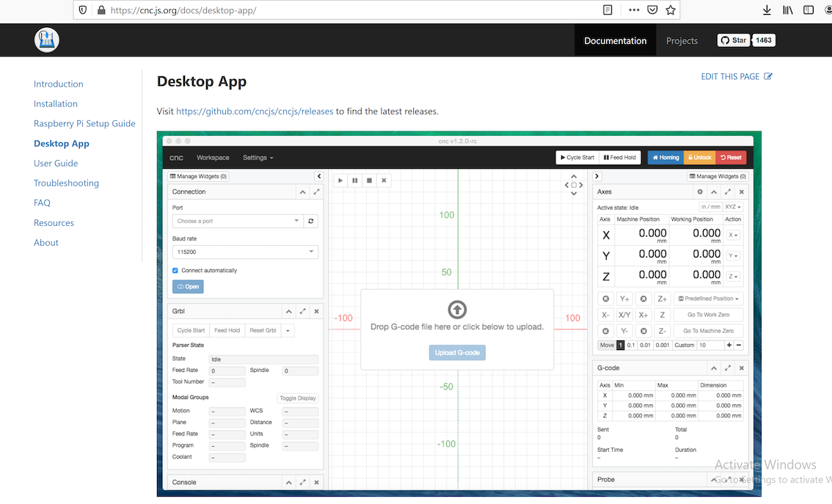The height and width of the screenshot is (504, 832).
Task: Click the tracking protection shield icon
Action: pos(83,10)
